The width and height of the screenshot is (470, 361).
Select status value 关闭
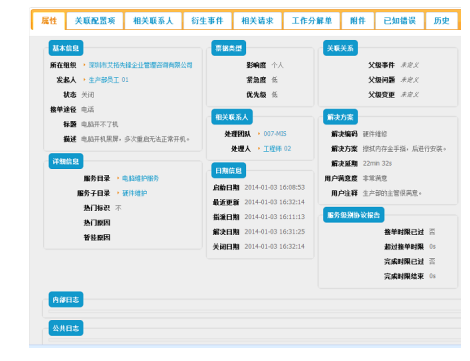88,95
